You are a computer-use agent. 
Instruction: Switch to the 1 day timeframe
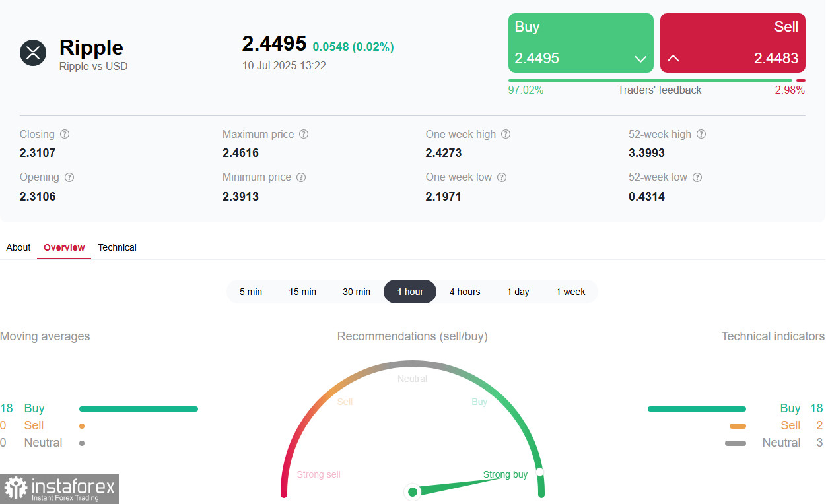coord(518,292)
